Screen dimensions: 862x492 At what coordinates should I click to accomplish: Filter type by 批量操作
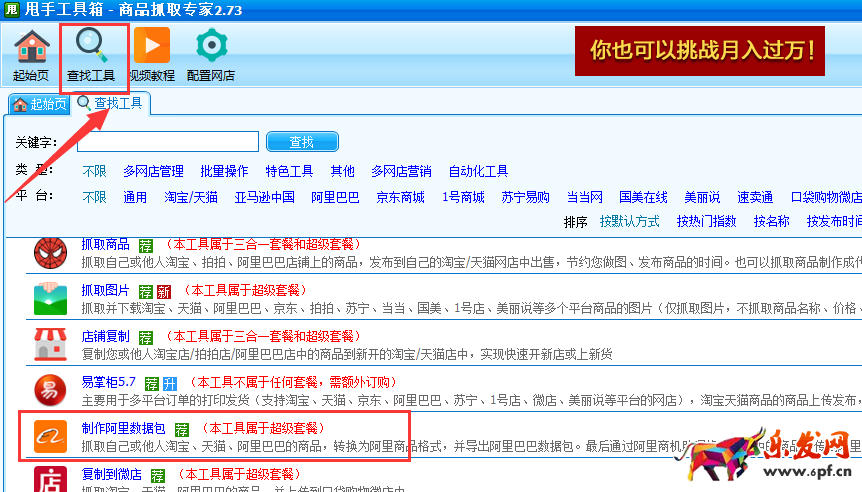coord(224,172)
